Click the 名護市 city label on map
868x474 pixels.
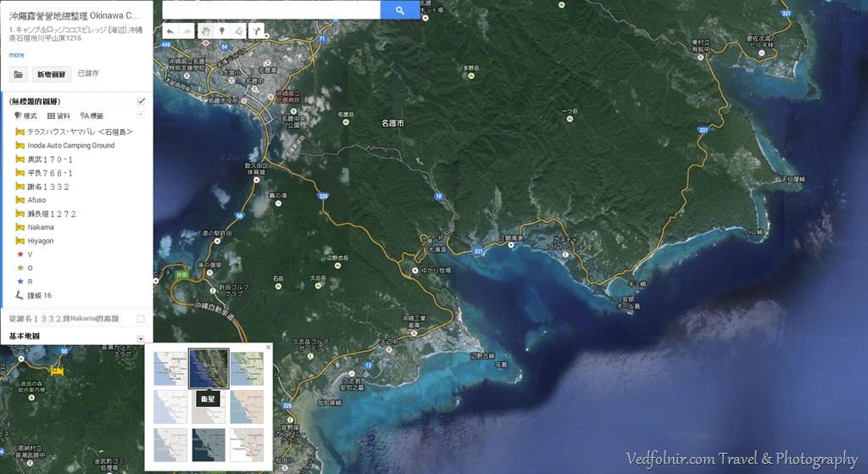392,123
